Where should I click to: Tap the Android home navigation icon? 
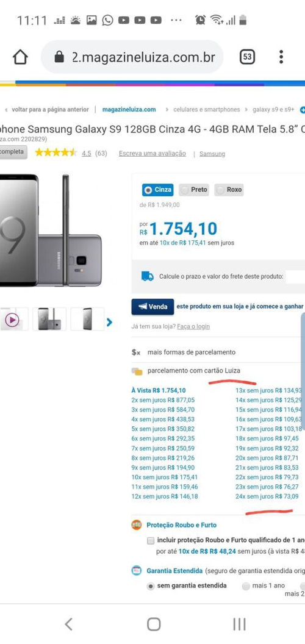coord(154,624)
